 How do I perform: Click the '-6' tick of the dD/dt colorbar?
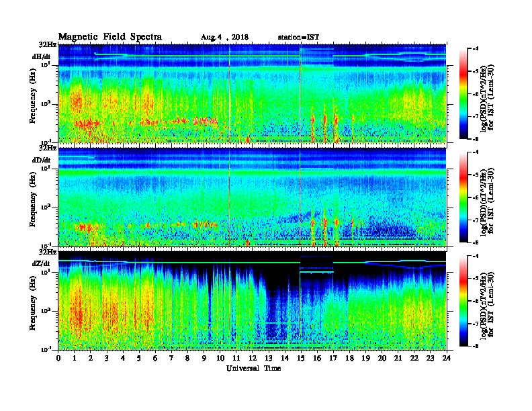pos(476,197)
